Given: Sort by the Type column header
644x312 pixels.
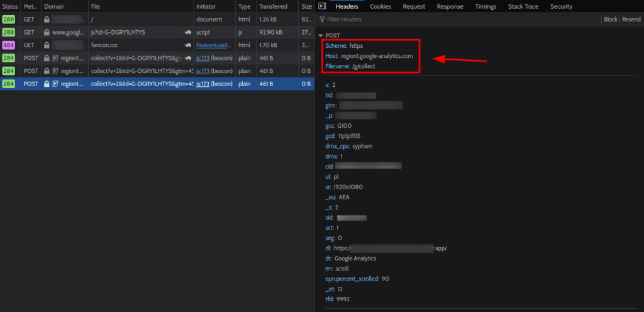Looking at the screenshot, I should pyautogui.click(x=246, y=6).
